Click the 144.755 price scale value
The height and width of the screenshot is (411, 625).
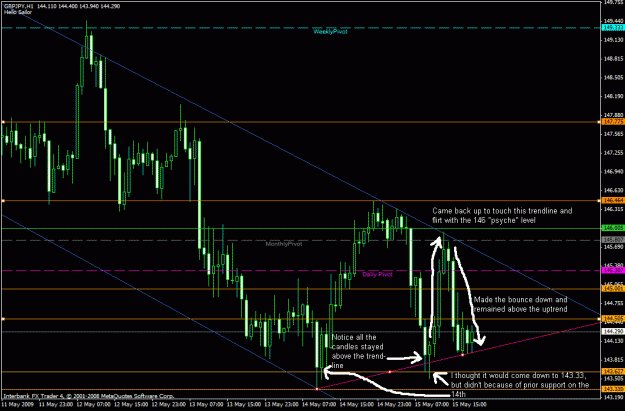pos(613,303)
